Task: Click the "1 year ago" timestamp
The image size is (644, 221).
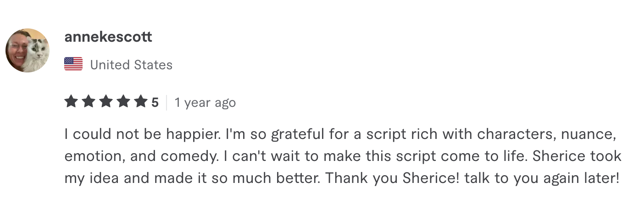Action: coord(205,102)
